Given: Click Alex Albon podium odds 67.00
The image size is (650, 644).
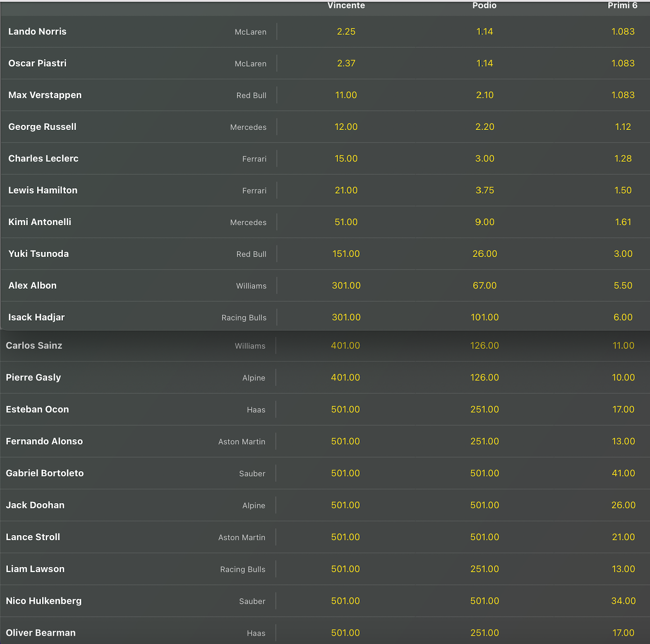Looking at the screenshot, I should click(x=484, y=286).
